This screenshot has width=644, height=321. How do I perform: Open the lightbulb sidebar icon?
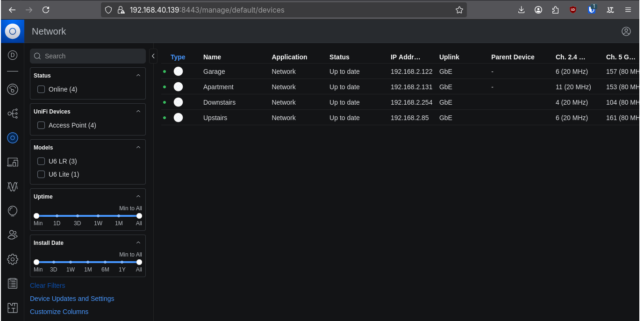13,211
